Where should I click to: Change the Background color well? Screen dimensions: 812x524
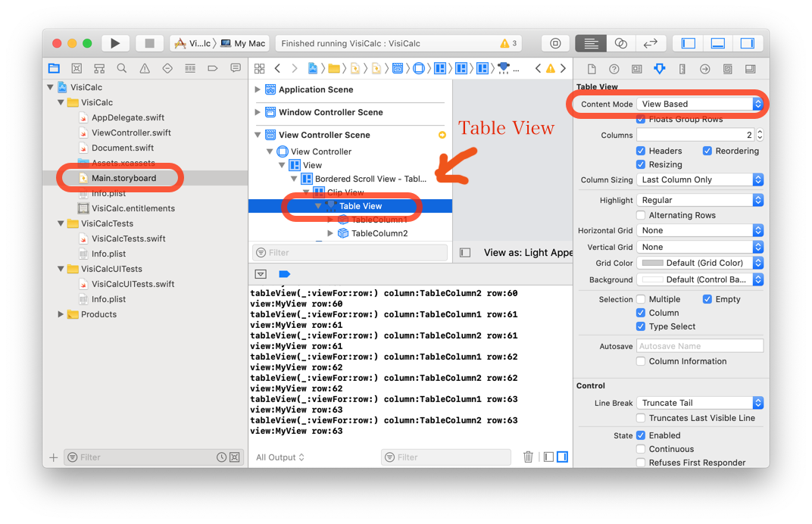tap(652, 279)
